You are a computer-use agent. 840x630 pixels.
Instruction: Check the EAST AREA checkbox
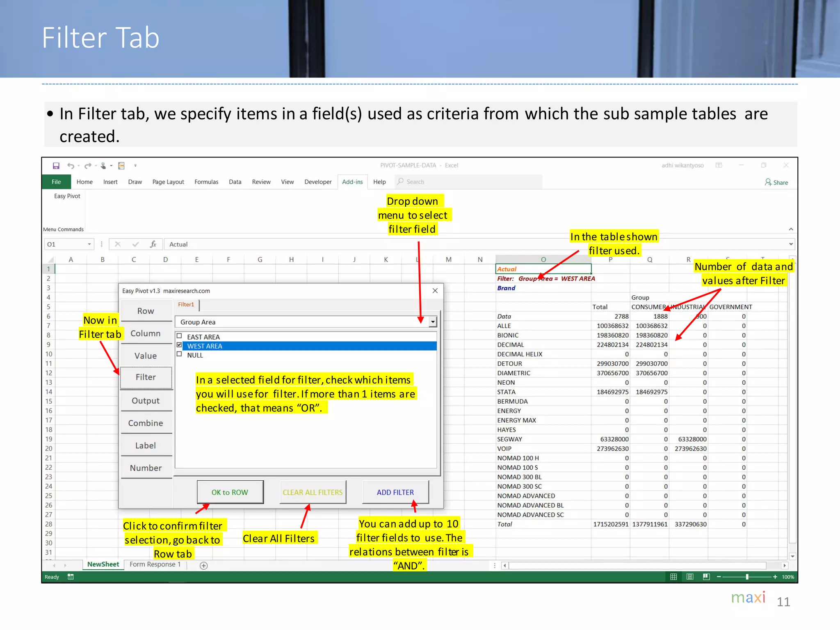point(179,336)
